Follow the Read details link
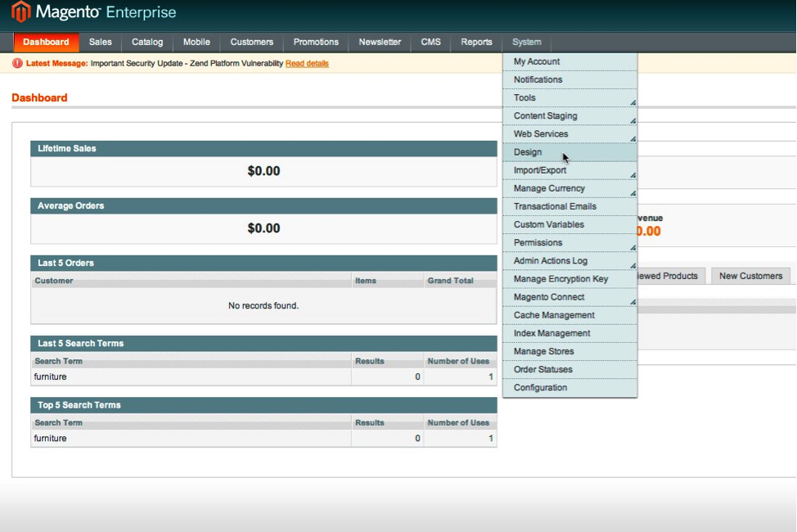The height and width of the screenshot is (532, 797). pos(307,64)
